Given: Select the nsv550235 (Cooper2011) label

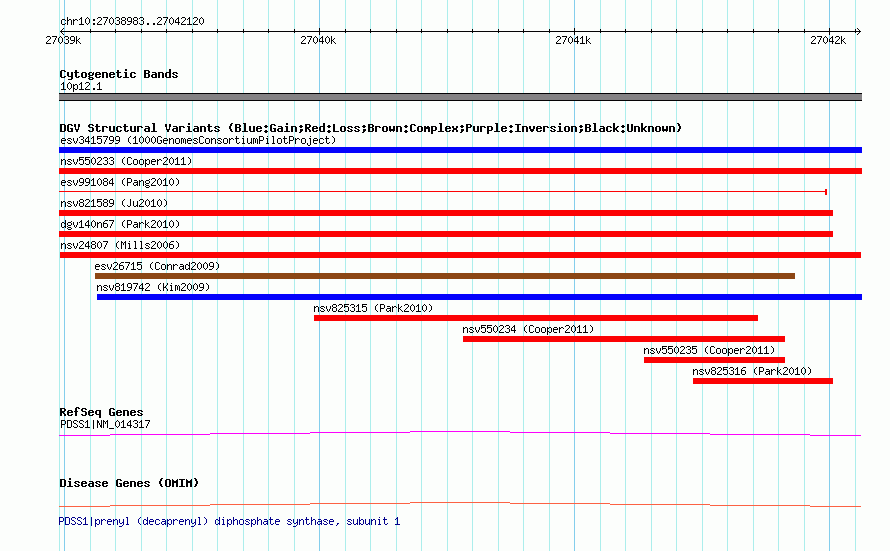Looking at the screenshot, I should pos(709,350).
